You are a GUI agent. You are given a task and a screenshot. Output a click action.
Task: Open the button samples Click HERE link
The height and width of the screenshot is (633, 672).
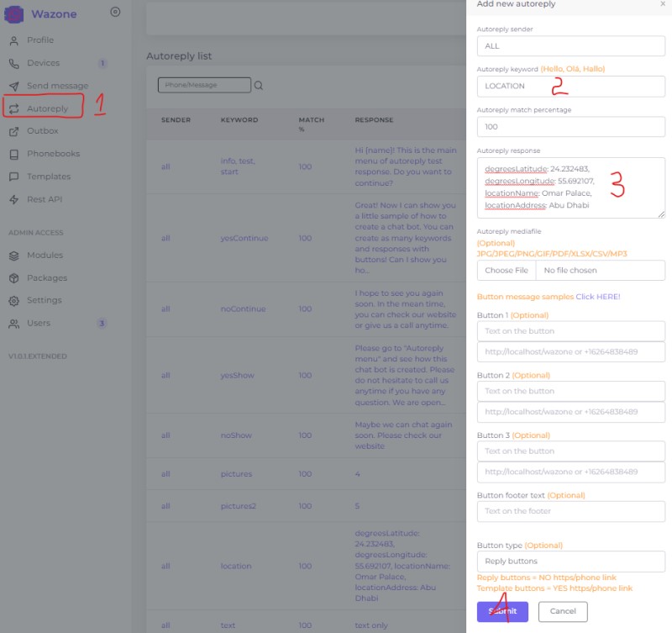[x=597, y=297]
